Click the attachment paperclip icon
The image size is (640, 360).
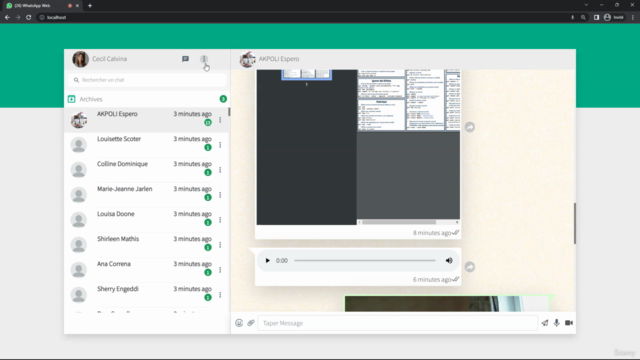click(251, 323)
